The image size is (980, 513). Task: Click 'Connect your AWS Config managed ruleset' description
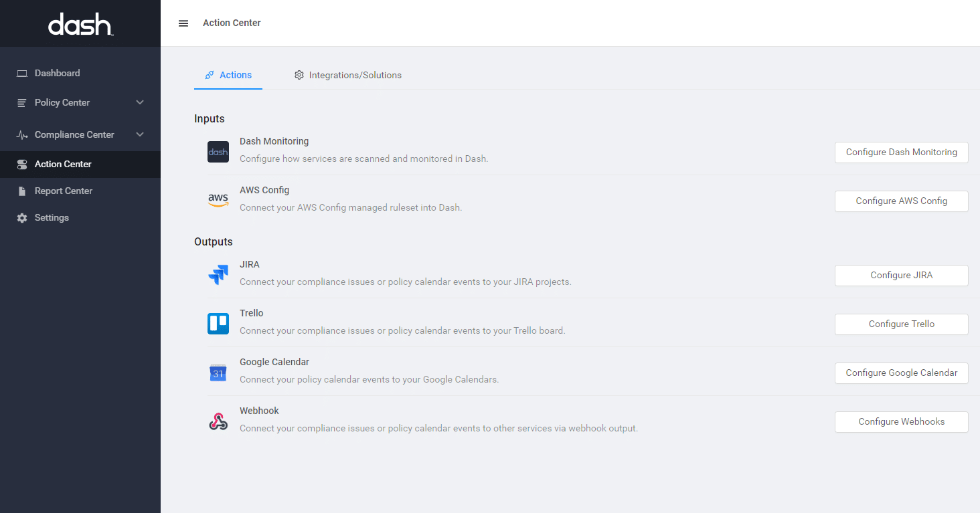351,207
